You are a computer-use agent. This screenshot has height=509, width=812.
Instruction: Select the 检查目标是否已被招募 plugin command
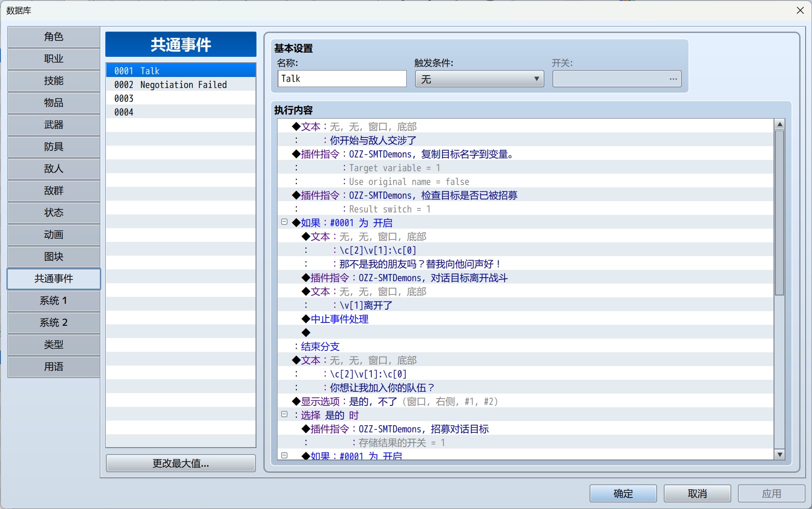coord(525,195)
